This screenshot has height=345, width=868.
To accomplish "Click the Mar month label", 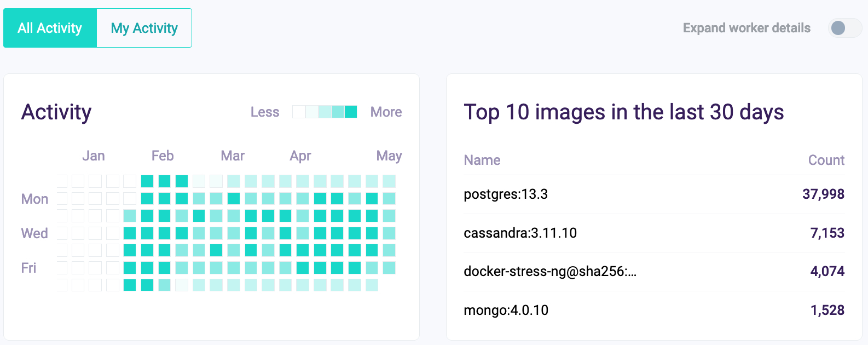I will 233,156.
